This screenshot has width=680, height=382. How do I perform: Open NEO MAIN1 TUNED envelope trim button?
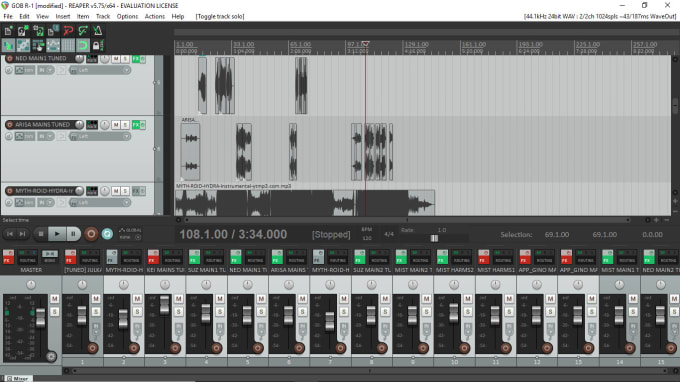pos(25,70)
